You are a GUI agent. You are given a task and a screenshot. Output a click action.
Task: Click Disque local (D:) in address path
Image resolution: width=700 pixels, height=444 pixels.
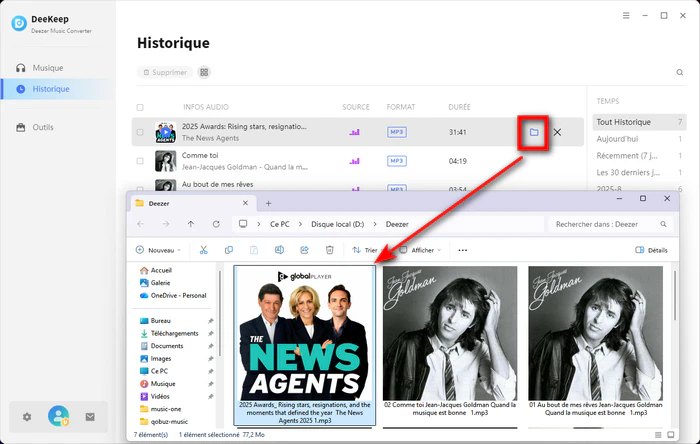point(338,224)
